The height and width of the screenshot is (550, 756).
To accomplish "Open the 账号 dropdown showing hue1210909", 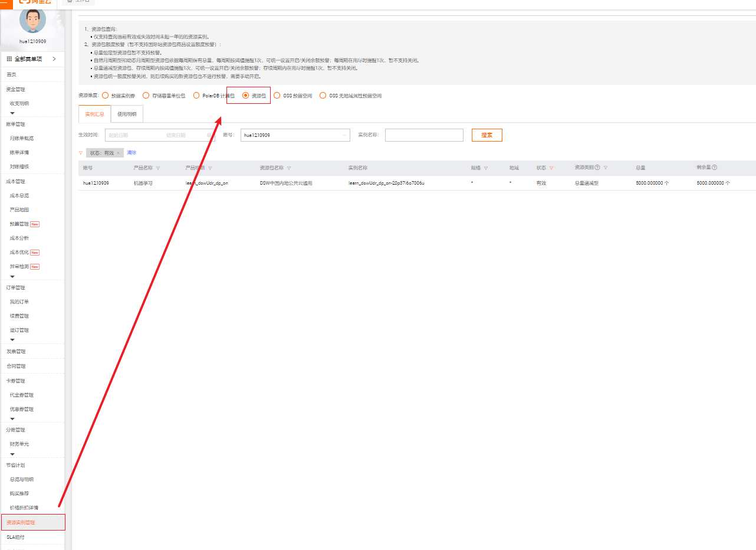I will coord(295,135).
